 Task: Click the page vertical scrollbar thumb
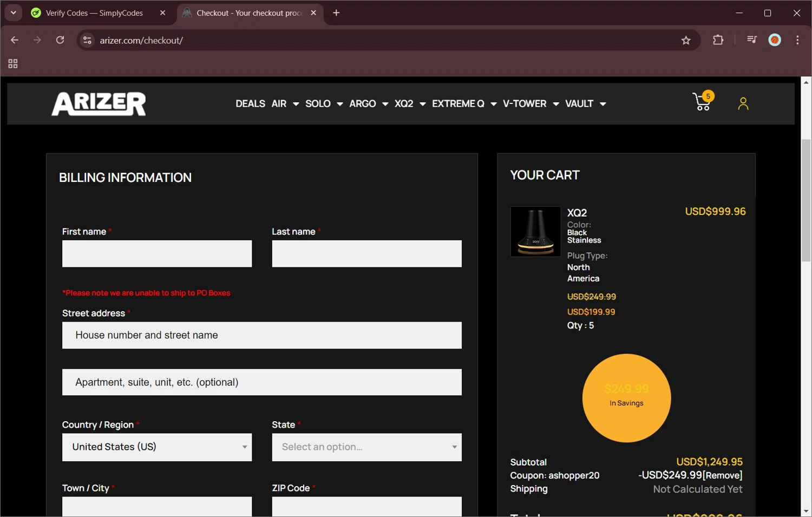click(806, 200)
